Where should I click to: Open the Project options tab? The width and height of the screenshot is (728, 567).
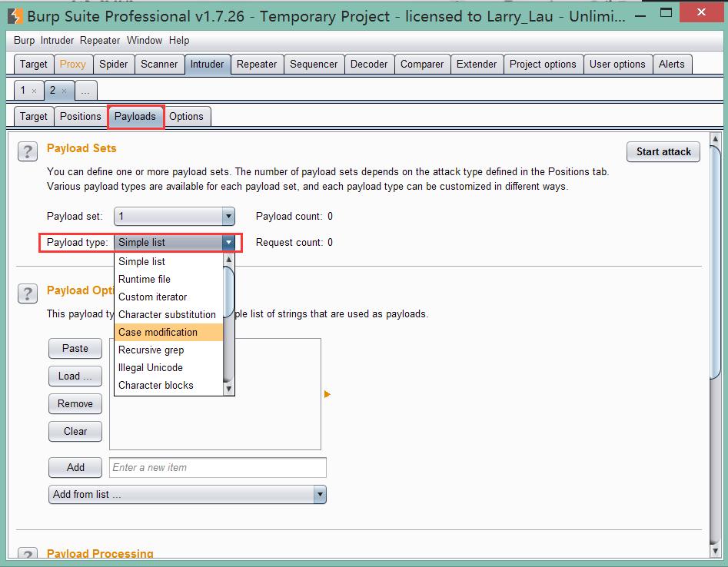[x=543, y=64]
